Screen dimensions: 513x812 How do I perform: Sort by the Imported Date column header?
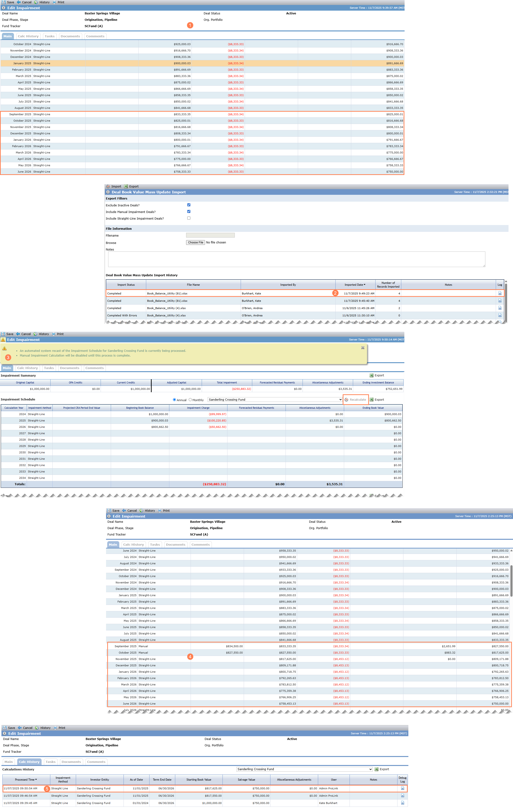coord(355,285)
